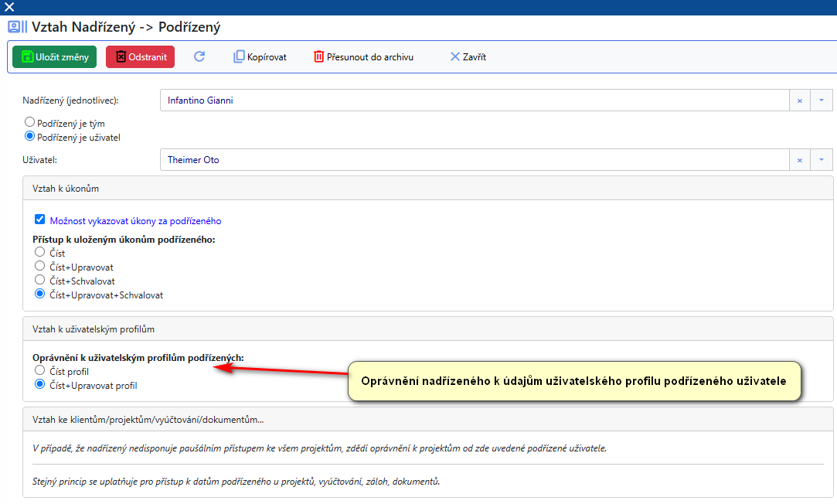The width and height of the screenshot is (837, 504).
Task: Click the Vztah k uživatelským profilům section header
Action: 94,329
